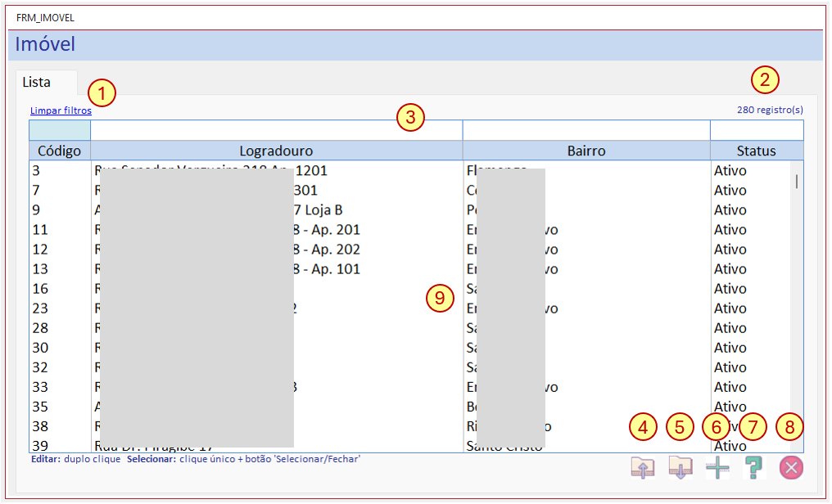Select the row with code 28

pyautogui.click(x=409, y=328)
